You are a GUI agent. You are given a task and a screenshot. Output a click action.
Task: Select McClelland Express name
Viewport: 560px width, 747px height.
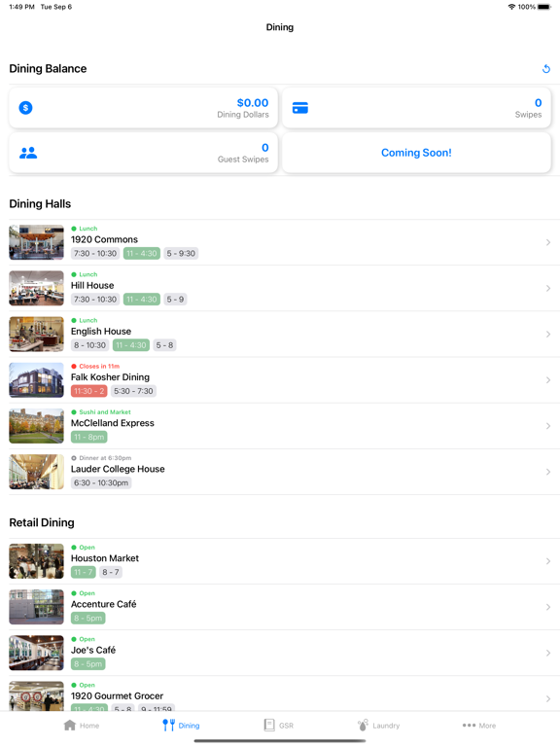pos(113,423)
